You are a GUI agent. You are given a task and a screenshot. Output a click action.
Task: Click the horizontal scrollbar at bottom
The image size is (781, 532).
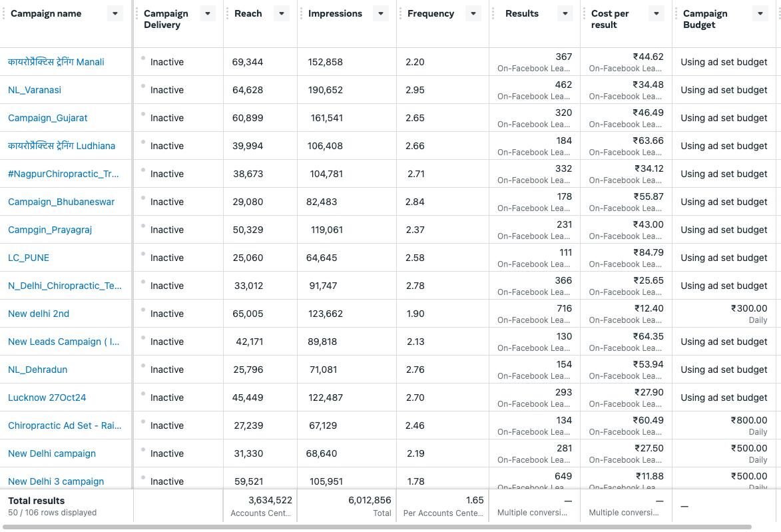(x=377, y=527)
